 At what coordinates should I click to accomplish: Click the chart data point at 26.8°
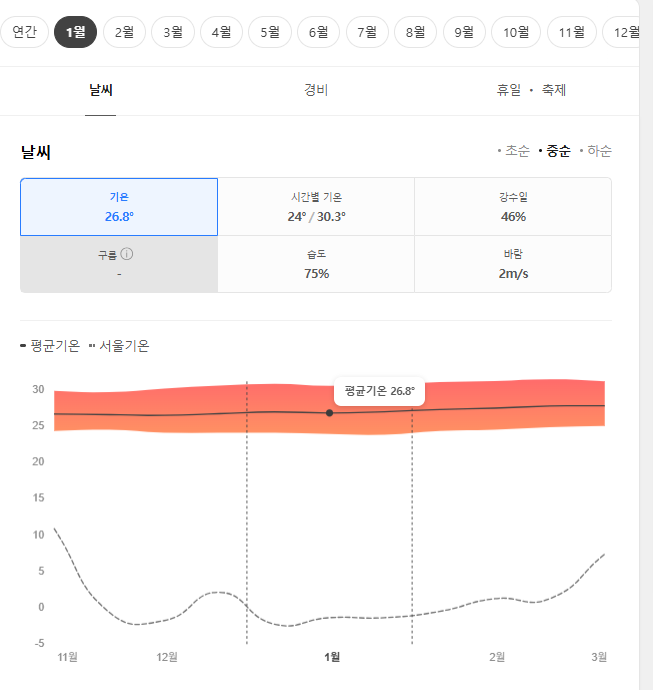[329, 413]
